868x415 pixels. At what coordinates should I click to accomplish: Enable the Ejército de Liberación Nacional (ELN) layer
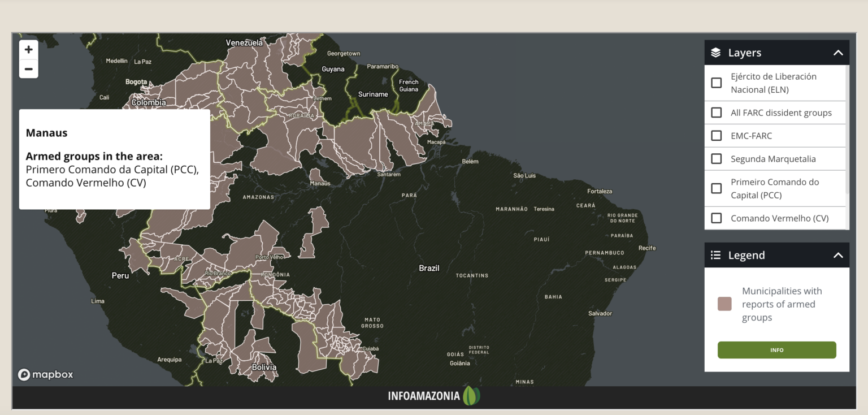coord(716,82)
